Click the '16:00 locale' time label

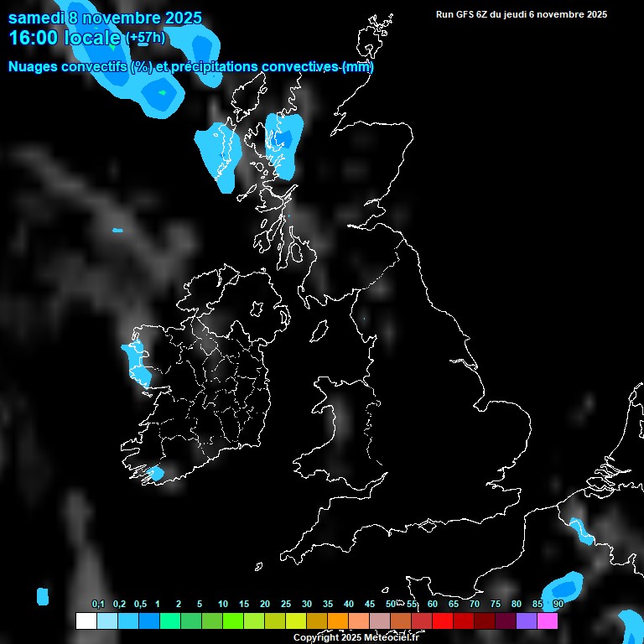[x=64, y=38]
